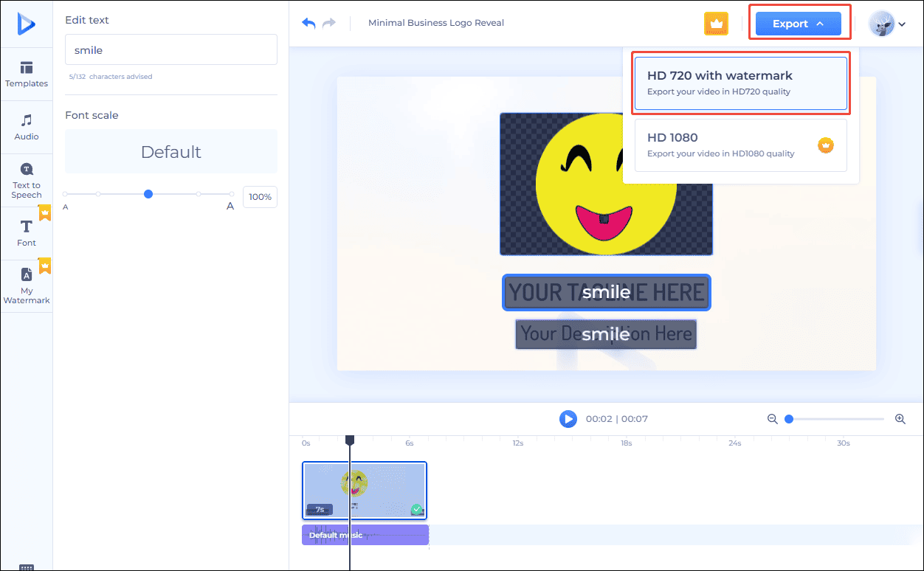924x571 pixels.
Task: Open the Font panel
Action: (x=27, y=231)
